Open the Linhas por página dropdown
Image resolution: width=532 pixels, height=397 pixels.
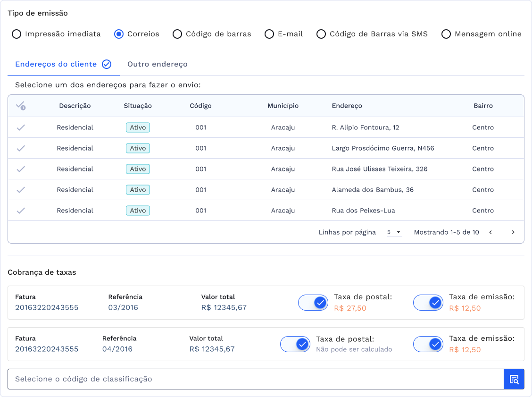click(394, 232)
